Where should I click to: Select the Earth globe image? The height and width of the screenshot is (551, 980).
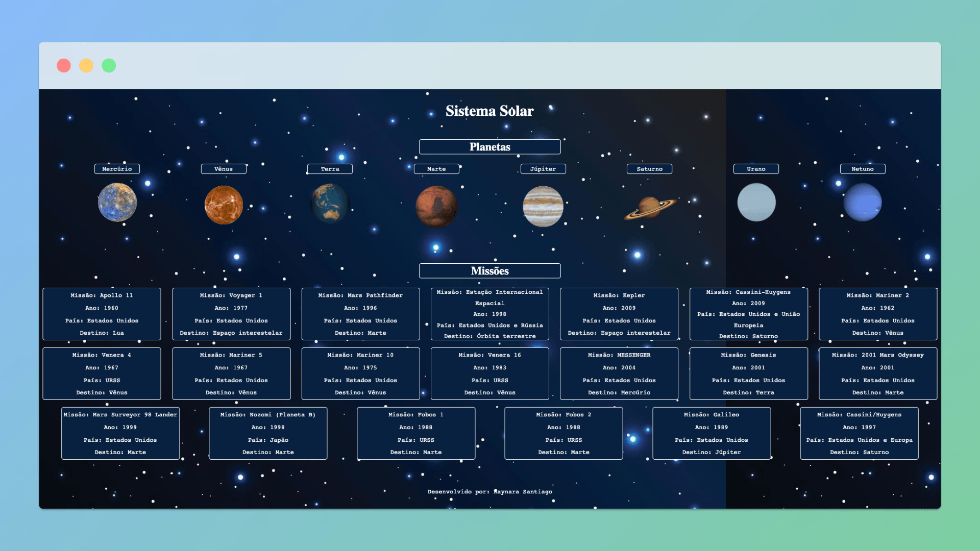(x=330, y=204)
